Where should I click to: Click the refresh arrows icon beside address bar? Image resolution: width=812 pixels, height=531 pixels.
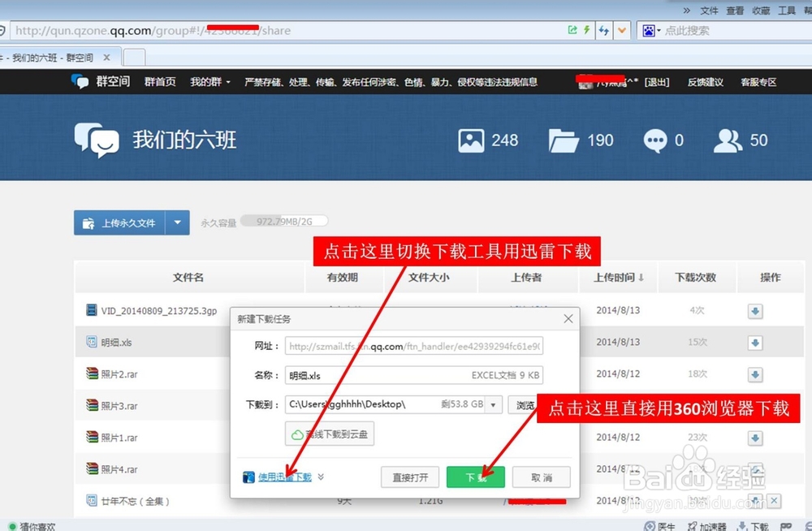(604, 31)
